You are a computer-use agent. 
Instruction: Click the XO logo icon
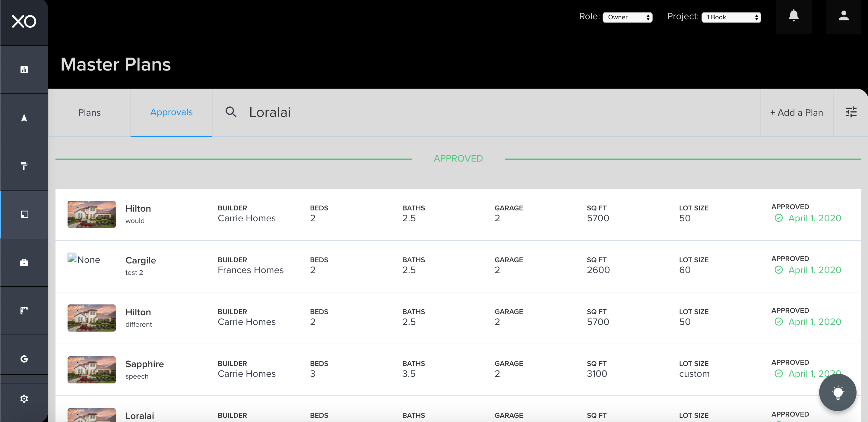pyautogui.click(x=24, y=22)
